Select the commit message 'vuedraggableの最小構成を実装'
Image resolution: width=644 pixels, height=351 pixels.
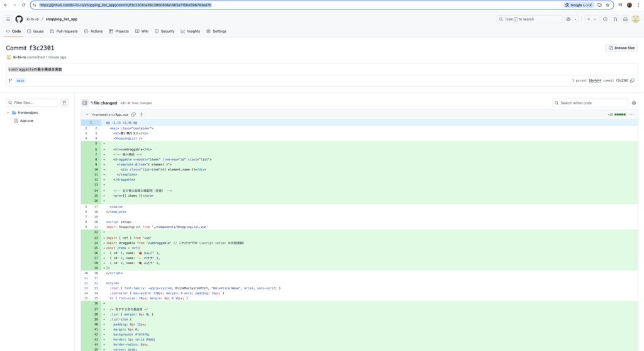[x=35, y=69]
